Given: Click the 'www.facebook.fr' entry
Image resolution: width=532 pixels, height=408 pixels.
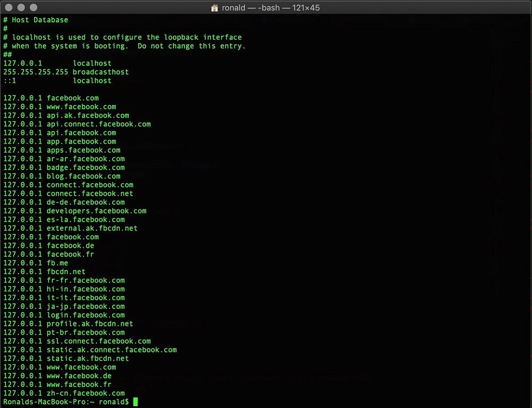Looking at the screenshot, I should point(79,385).
